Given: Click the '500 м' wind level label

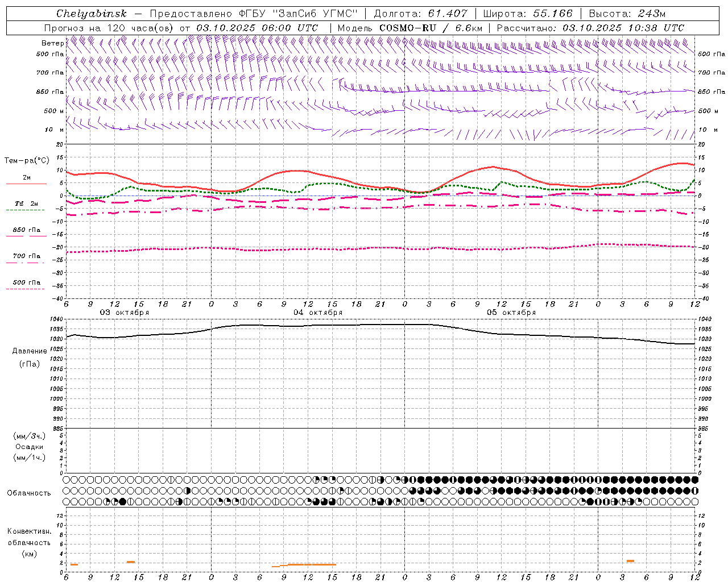Looking at the screenshot, I should tap(54, 111).
